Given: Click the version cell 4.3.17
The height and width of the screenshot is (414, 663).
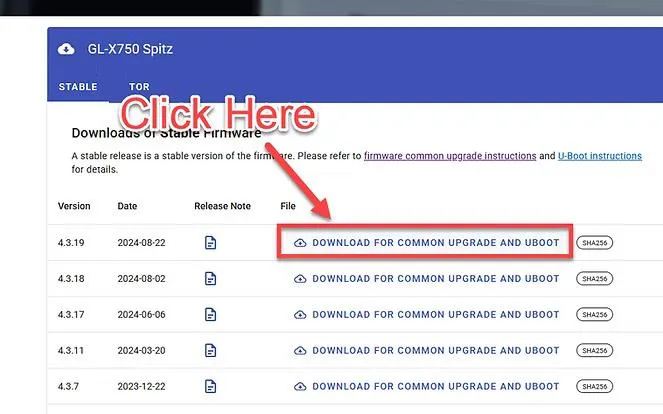Looking at the screenshot, I should [x=71, y=315].
